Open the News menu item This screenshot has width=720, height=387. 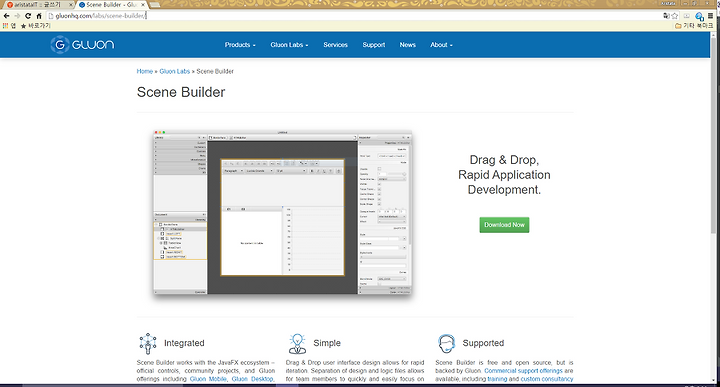[407, 45]
